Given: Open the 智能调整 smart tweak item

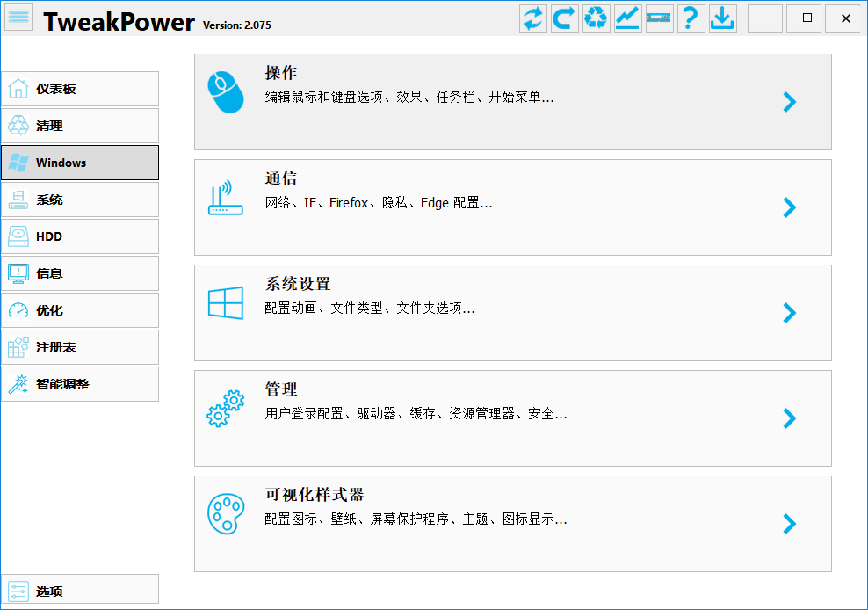Looking at the screenshot, I should point(80,384).
